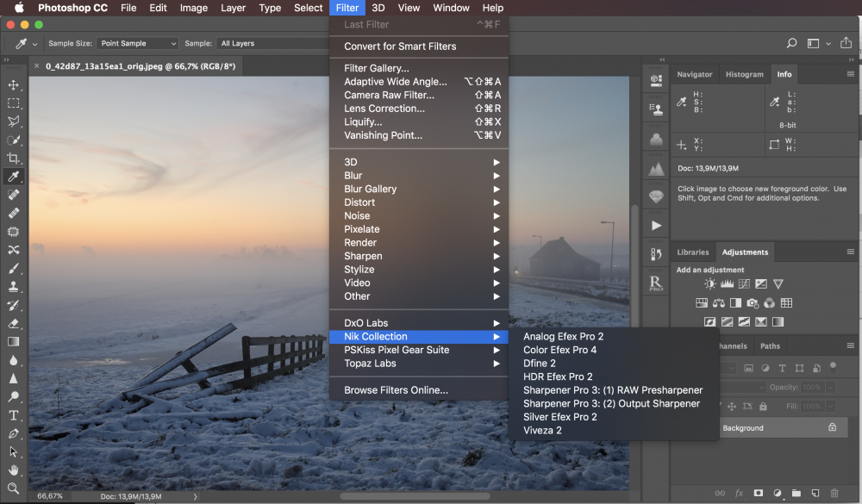This screenshot has height=504, width=862.
Task: Select the Crop tool
Action: (x=13, y=159)
